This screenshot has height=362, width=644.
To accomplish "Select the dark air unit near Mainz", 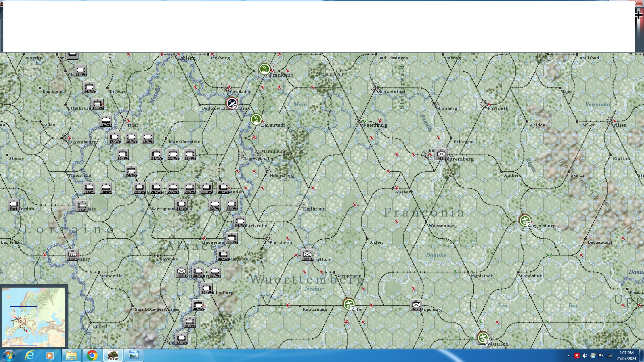I will coord(232,103).
